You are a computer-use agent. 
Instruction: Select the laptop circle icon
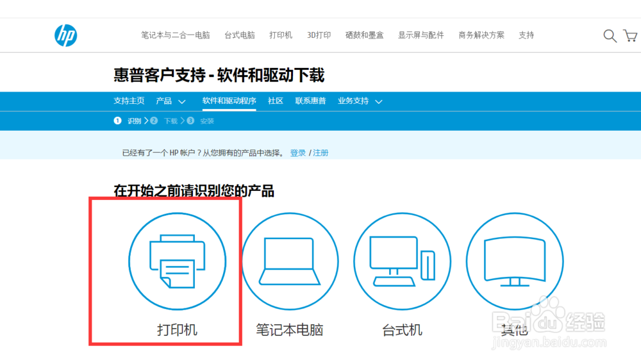pyautogui.click(x=290, y=261)
